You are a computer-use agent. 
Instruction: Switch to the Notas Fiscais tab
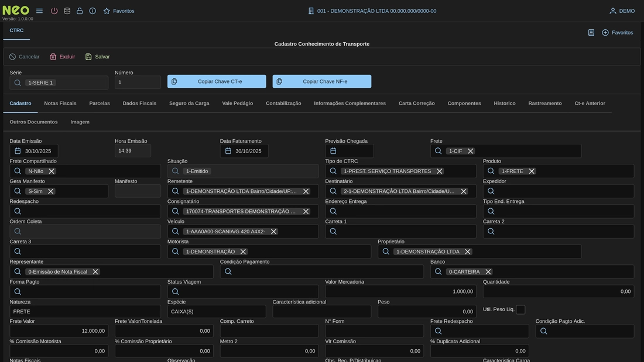pyautogui.click(x=60, y=104)
